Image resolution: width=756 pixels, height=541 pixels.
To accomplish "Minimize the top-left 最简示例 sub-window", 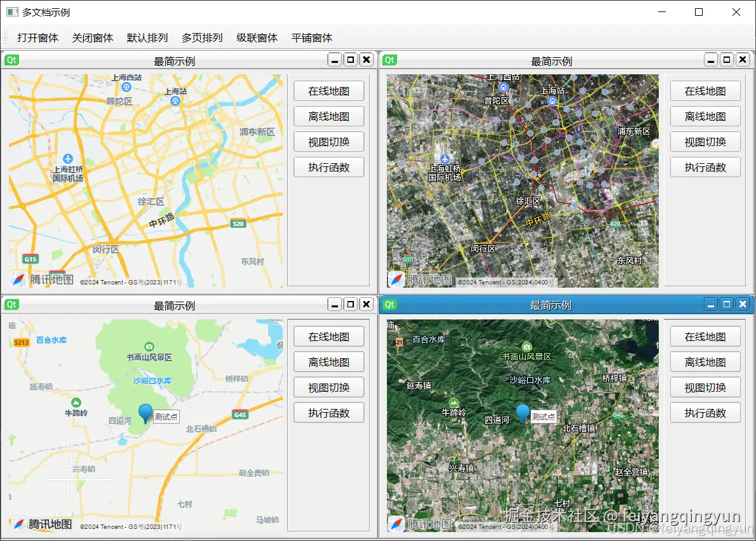I will click(335, 60).
